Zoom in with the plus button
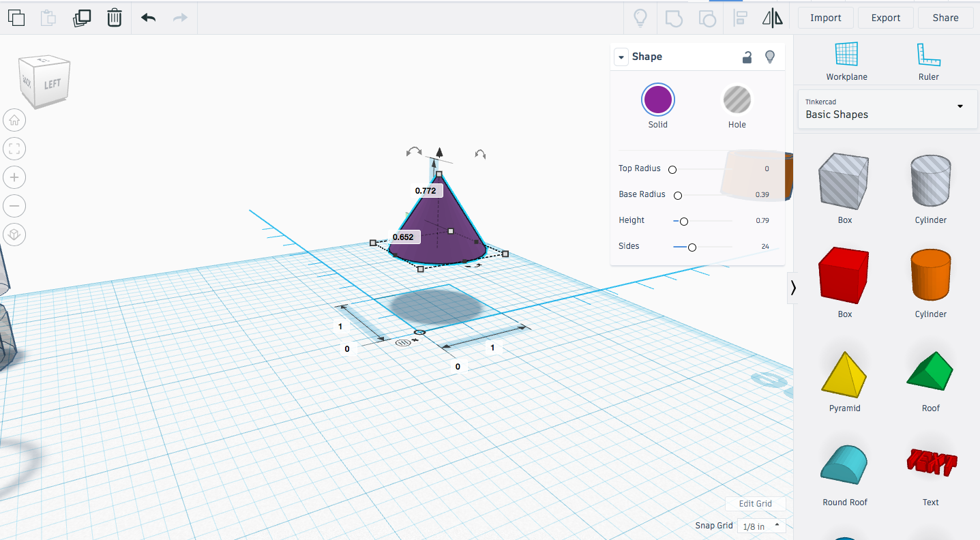Image resolution: width=980 pixels, height=540 pixels. (14, 177)
